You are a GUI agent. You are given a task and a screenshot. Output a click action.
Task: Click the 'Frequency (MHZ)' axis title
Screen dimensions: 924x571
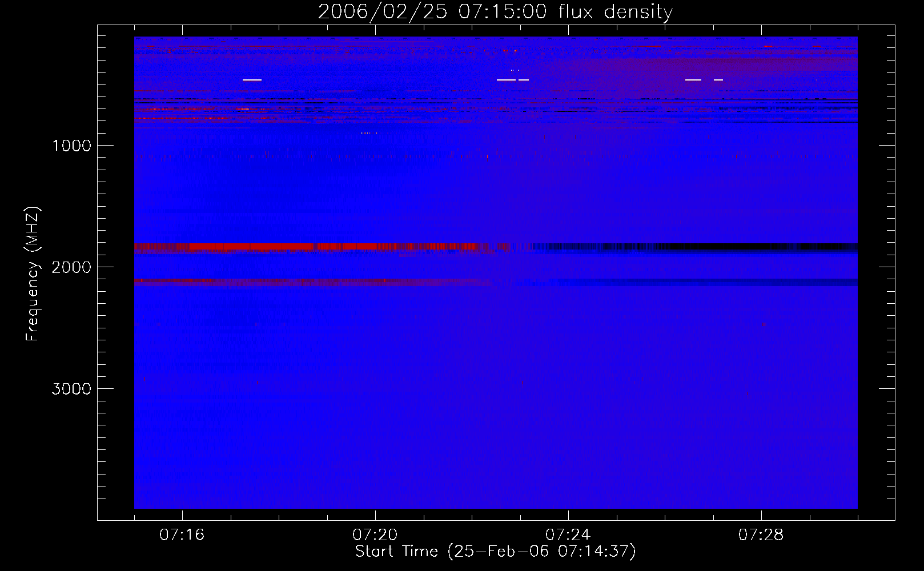(x=33, y=274)
